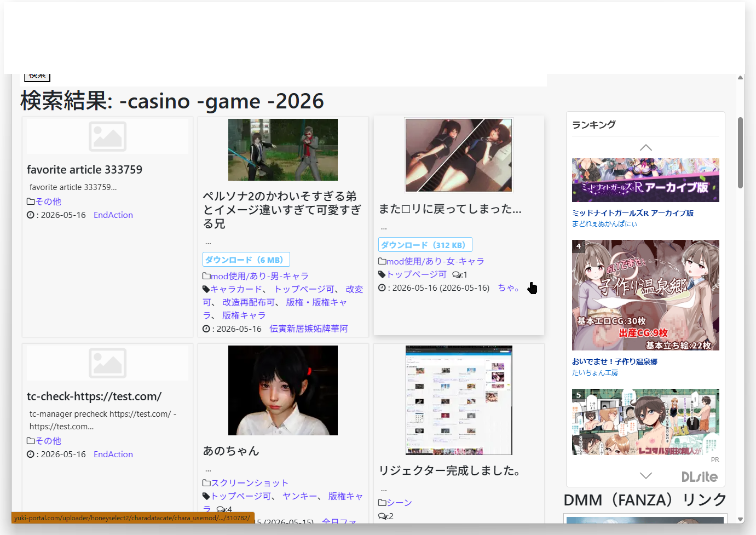Click the tag icon beside キャラカード
This screenshot has height=535, width=756.
click(x=206, y=289)
